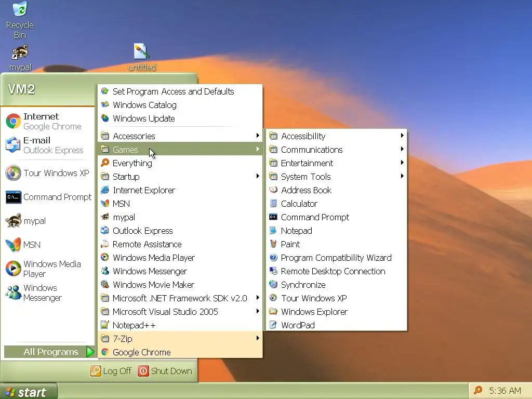Expand the Communications submenu
This screenshot has height=399, width=532.
(x=337, y=150)
